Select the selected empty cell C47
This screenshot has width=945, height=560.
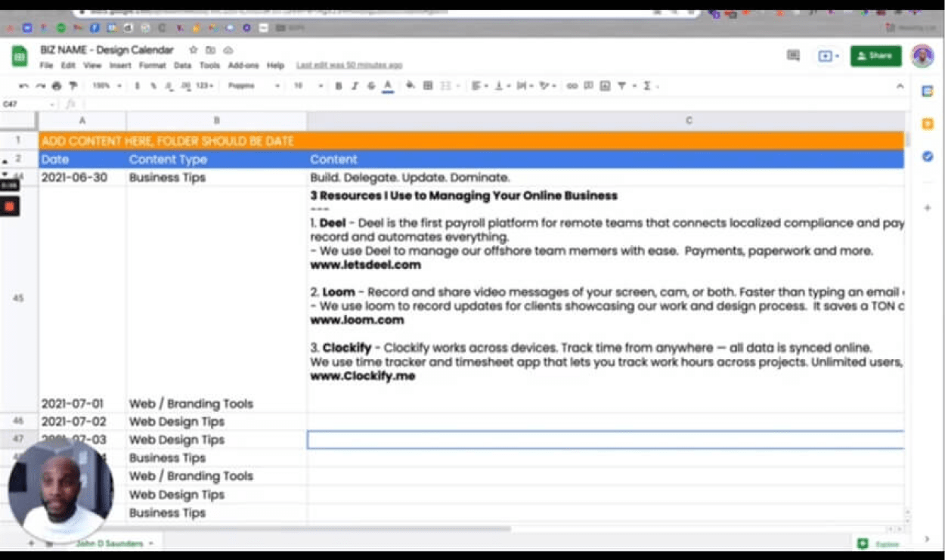tap(606, 440)
